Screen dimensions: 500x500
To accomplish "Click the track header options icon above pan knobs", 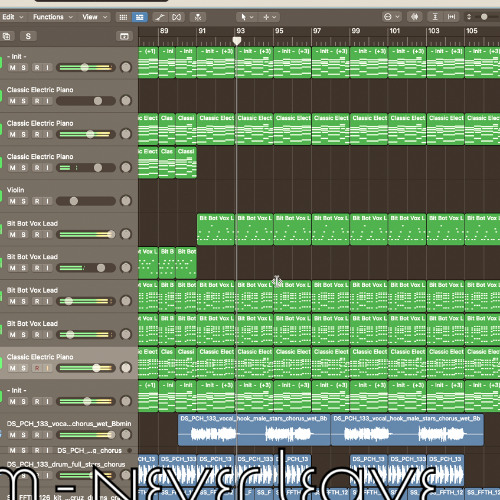I will click(124, 36).
